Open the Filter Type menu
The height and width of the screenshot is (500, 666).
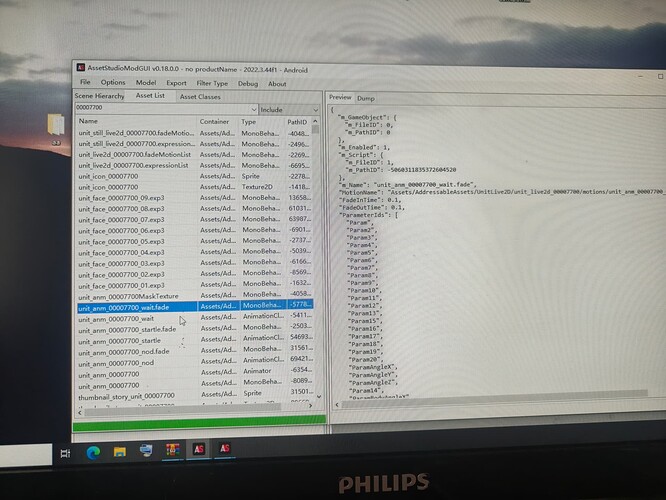tap(212, 84)
